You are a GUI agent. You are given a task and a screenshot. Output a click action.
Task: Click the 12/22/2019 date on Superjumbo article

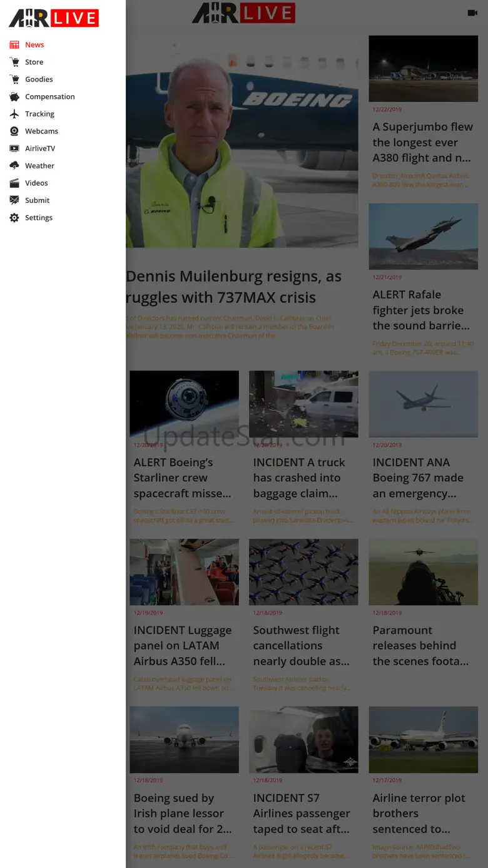pyautogui.click(x=387, y=110)
